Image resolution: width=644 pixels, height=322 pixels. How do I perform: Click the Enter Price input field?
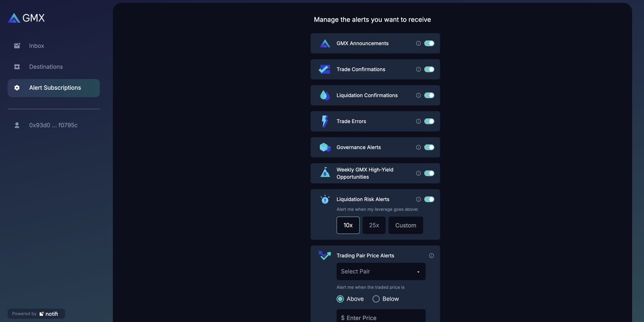(x=381, y=317)
